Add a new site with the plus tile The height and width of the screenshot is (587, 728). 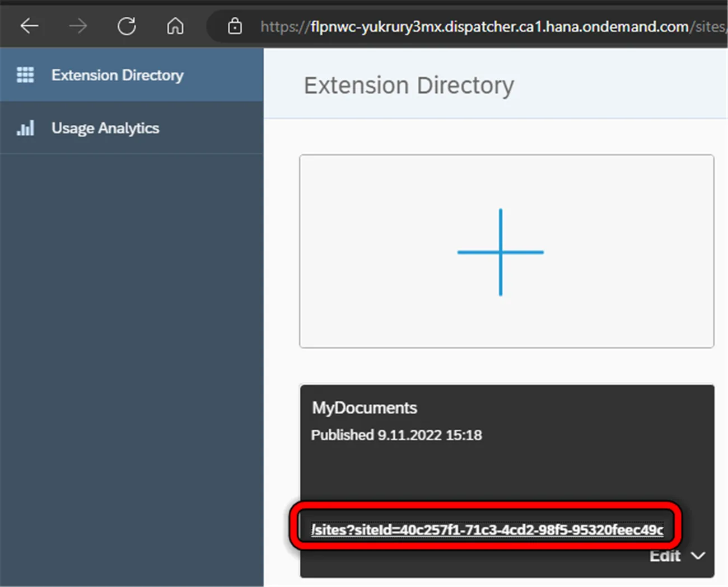pyautogui.click(x=506, y=251)
